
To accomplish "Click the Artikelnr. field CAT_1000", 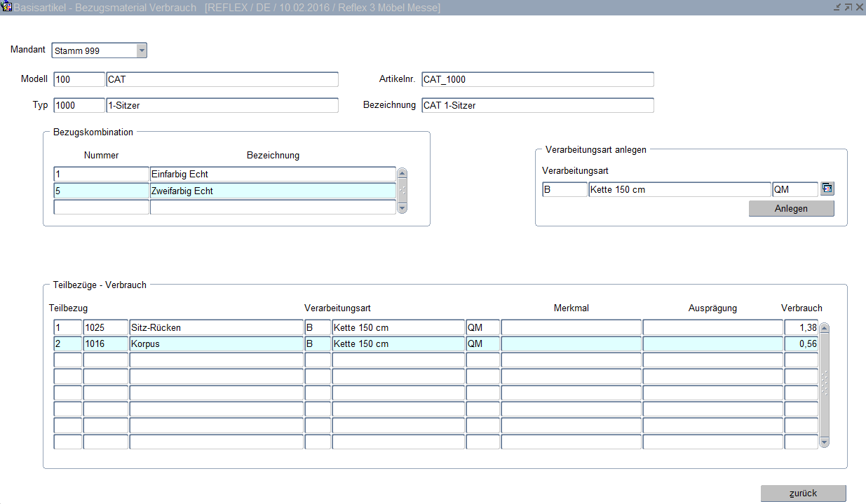I will point(536,79).
